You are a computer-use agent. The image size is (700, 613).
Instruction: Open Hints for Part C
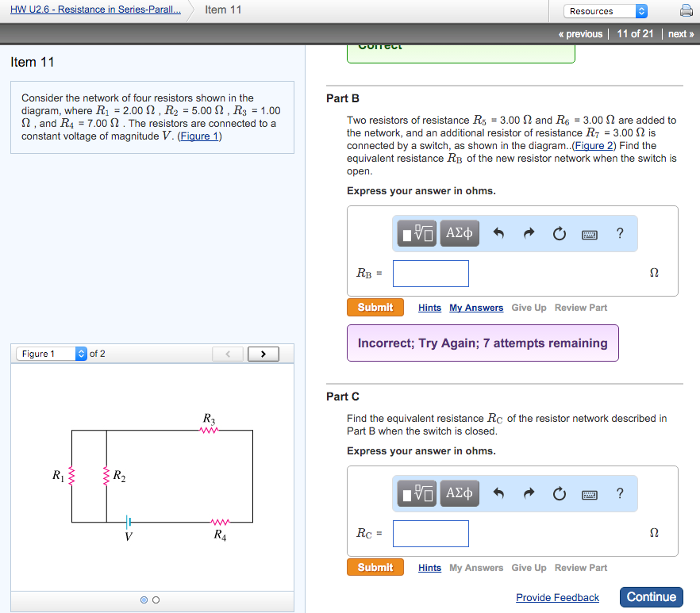pos(429,567)
